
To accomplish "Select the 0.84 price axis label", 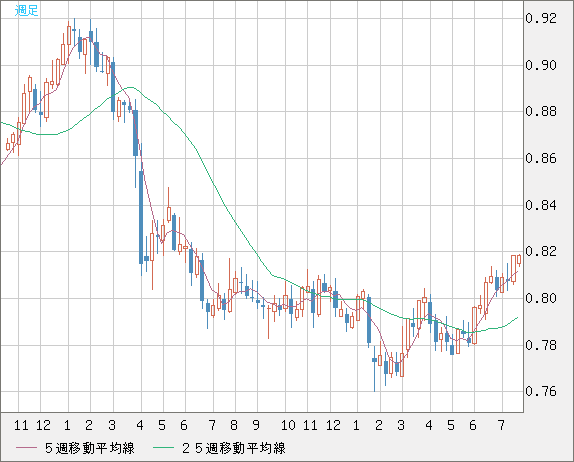I will 541,205.
